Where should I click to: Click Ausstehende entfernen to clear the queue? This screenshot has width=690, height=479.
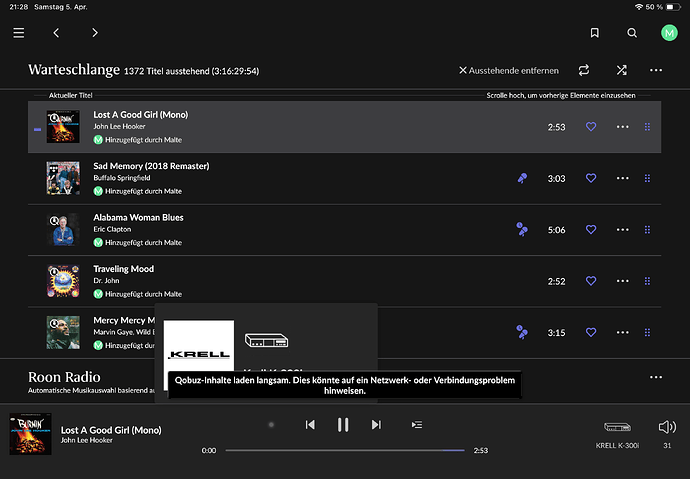(509, 70)
